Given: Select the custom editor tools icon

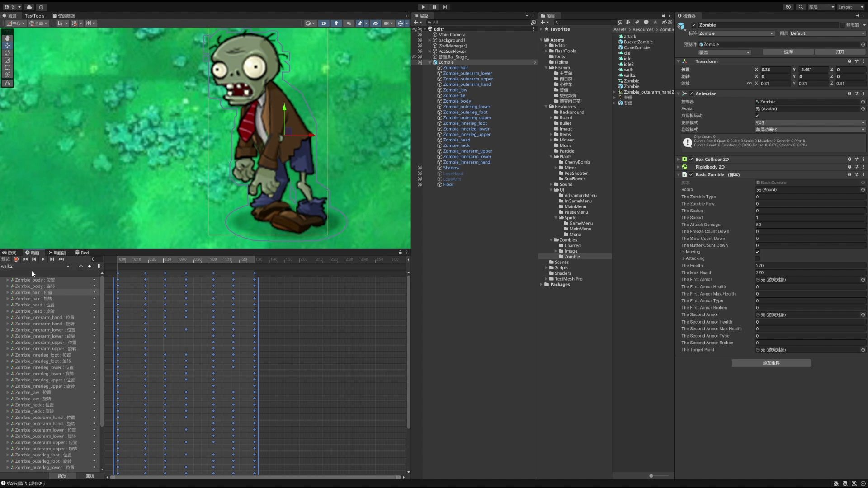Looking at the screenshot, I should [x=7, y=83].
